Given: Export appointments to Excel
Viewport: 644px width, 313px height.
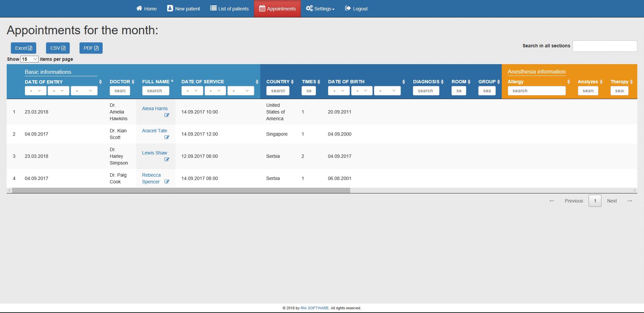Looking at the screenshot, I should 23,48.
